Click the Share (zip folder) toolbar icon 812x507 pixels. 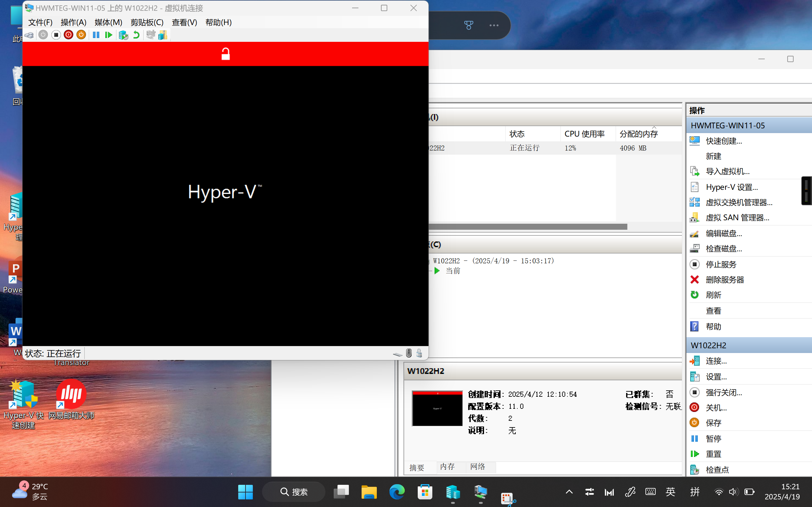163,35
